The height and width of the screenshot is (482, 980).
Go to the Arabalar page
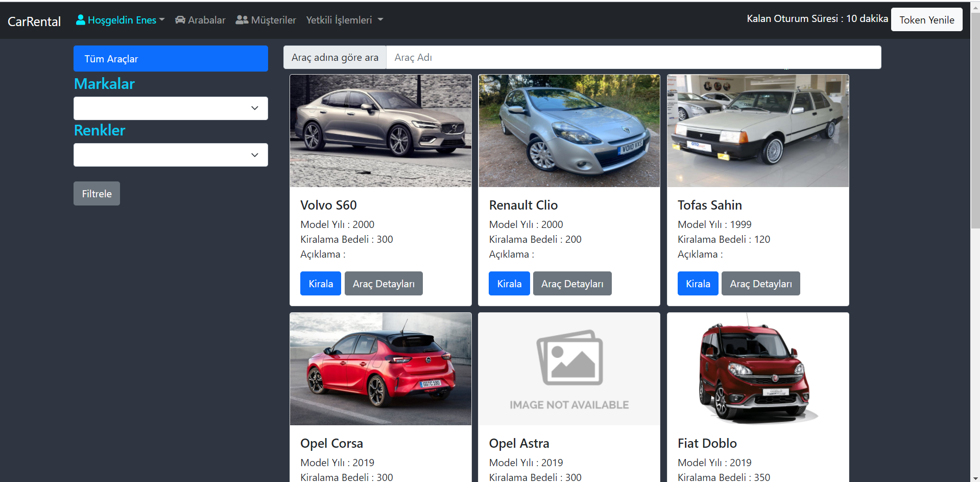tap(200, 20)
